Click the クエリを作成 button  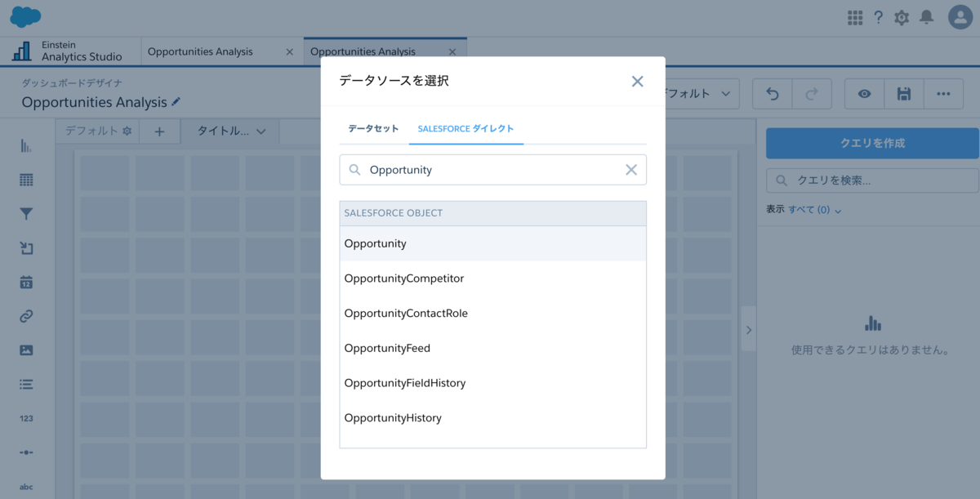click(x=871, y=143)
